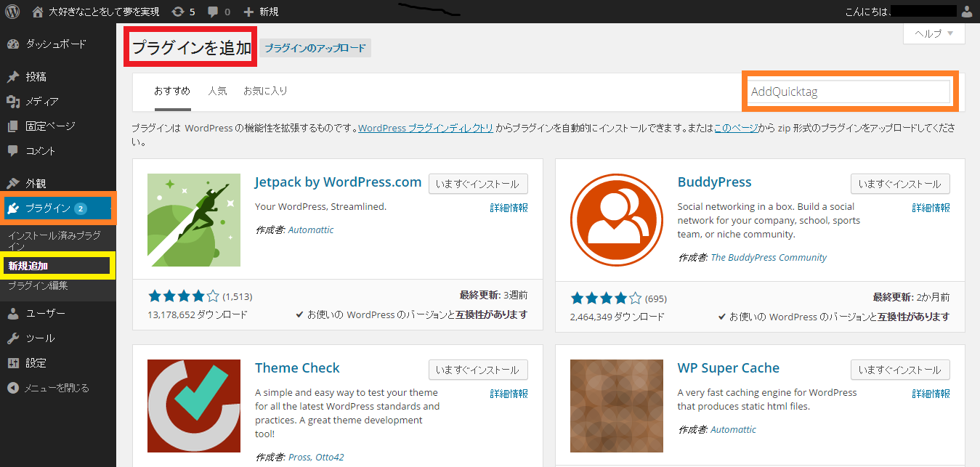The height and width of the screenshot is (467, 980).
Task: Open the Theme Check plugin thumbnail
Action: pyautogui.click(x=194, y=406)
